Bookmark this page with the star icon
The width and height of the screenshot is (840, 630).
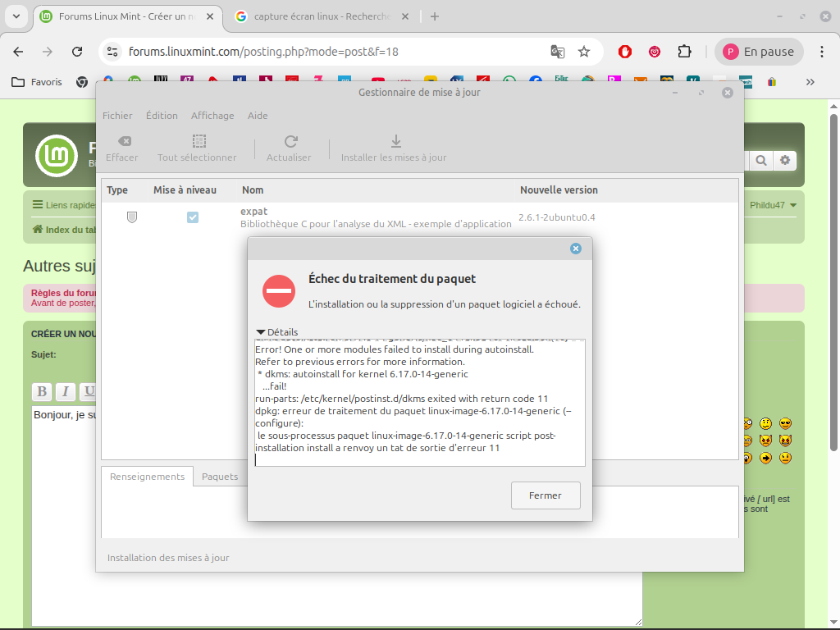click(x=584, y=52)
